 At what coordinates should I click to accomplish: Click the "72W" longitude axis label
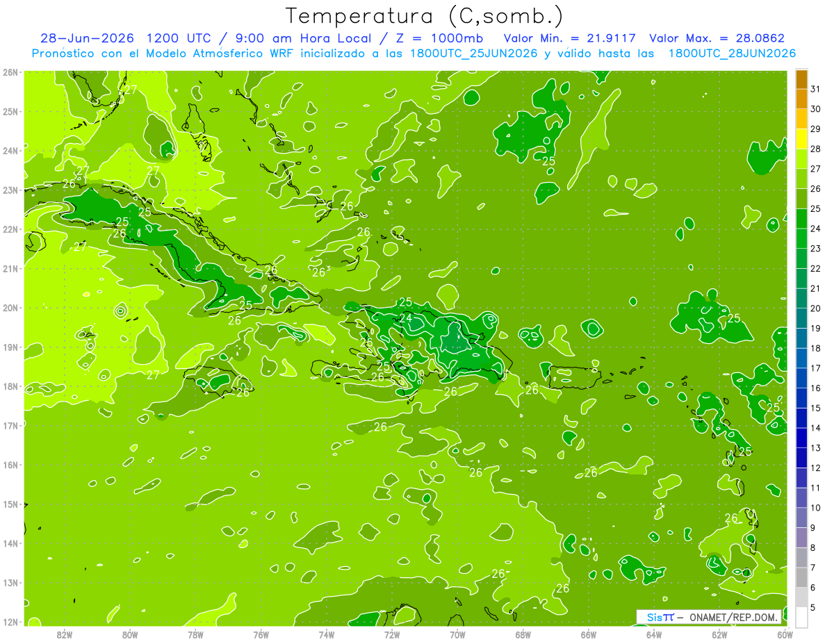click(x=392, y=634)
